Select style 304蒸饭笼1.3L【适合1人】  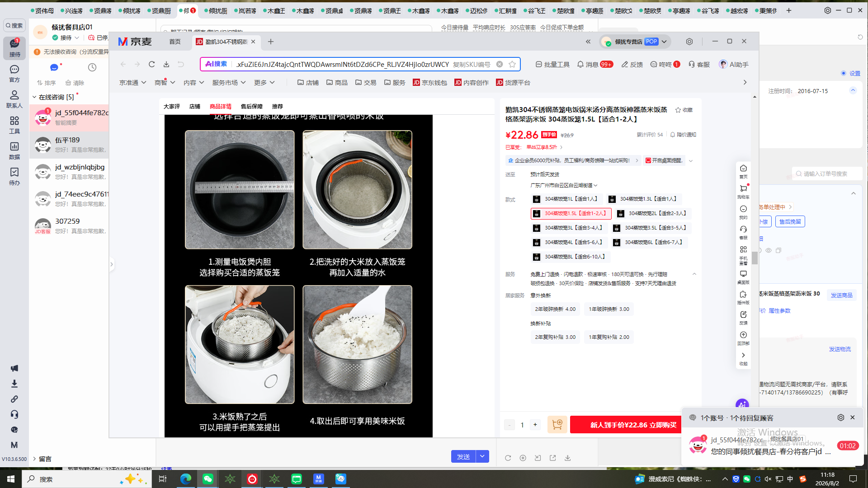click(x=643, y=199)
